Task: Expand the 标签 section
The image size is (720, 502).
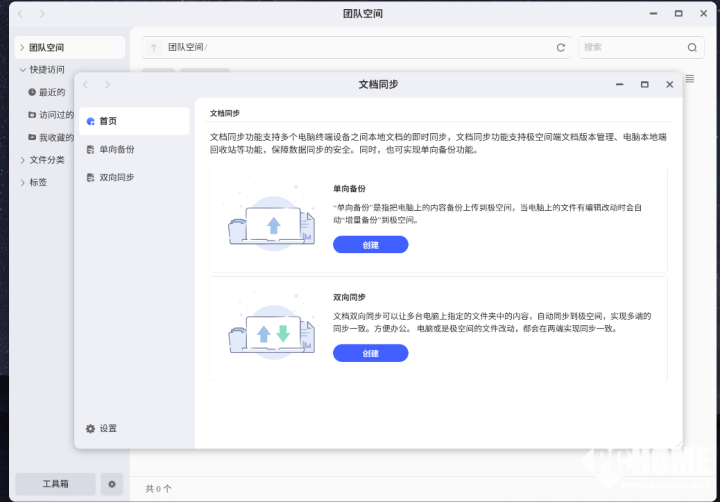Action: tap(22, 182)
